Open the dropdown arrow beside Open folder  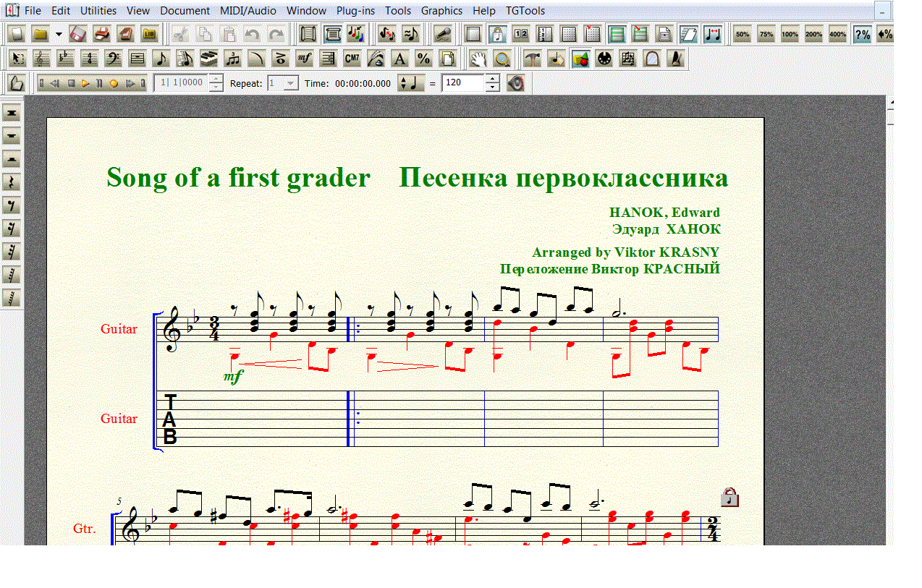pyautogui.click(x=58, y=34)
